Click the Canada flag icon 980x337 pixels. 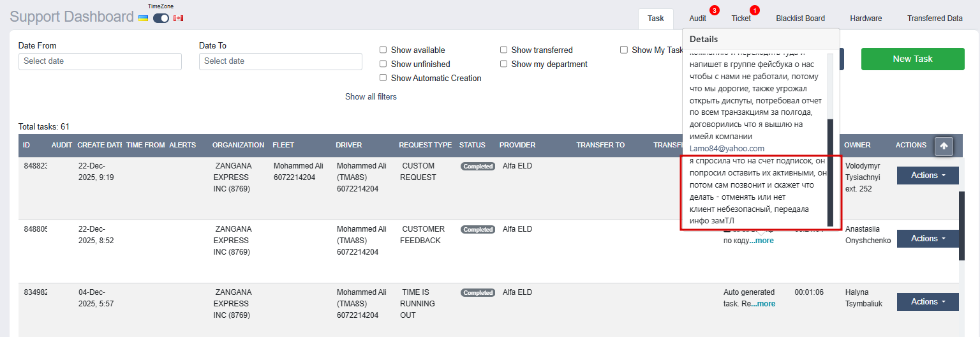click(x=178, y=18)
